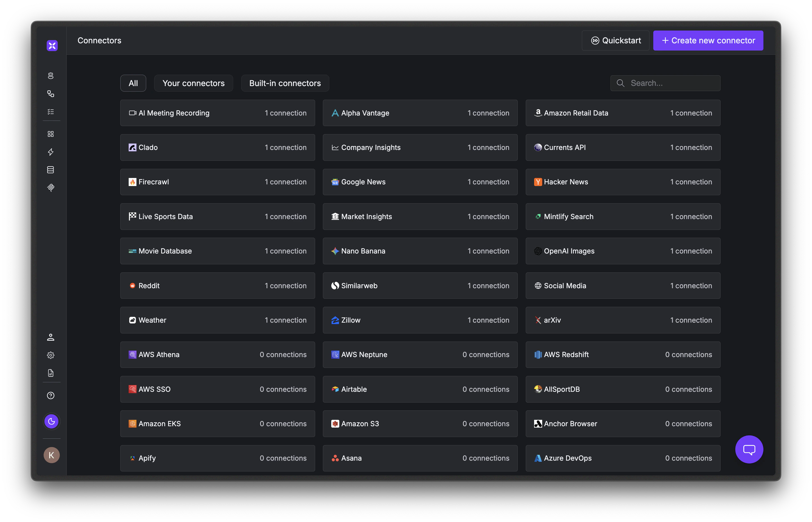Open the Quickstart guide
This screenshot has height=522, width=812.
(615, 40)
